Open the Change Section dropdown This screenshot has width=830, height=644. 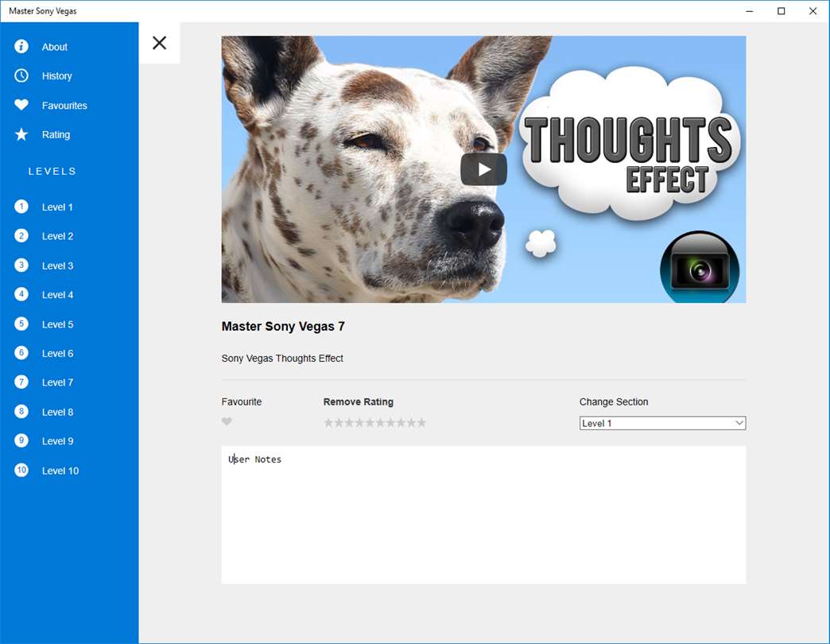tap(663, 423)
